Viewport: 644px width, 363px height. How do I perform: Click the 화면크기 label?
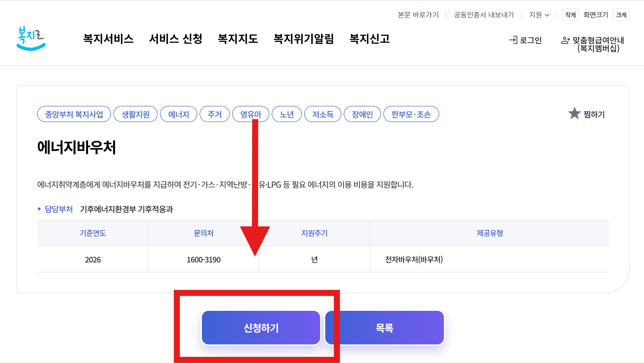(596, 15)
